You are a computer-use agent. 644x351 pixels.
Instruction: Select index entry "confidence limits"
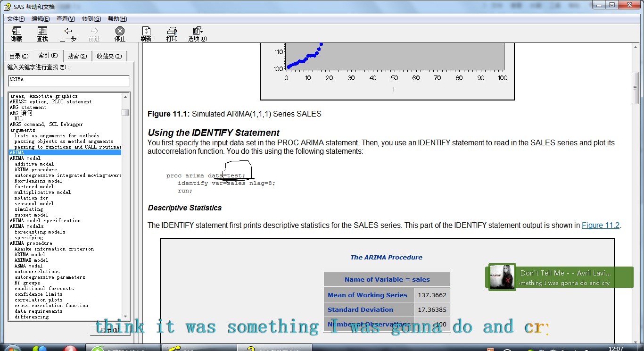point(39,294)
